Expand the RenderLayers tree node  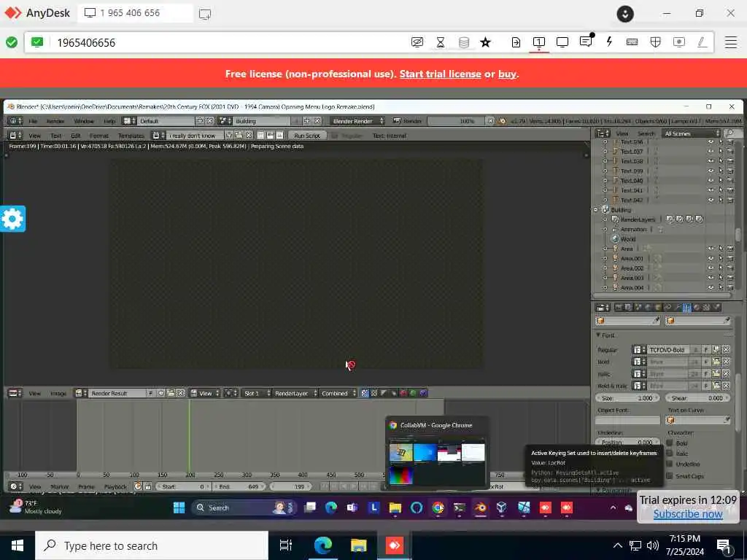click(x=605, y=219)
